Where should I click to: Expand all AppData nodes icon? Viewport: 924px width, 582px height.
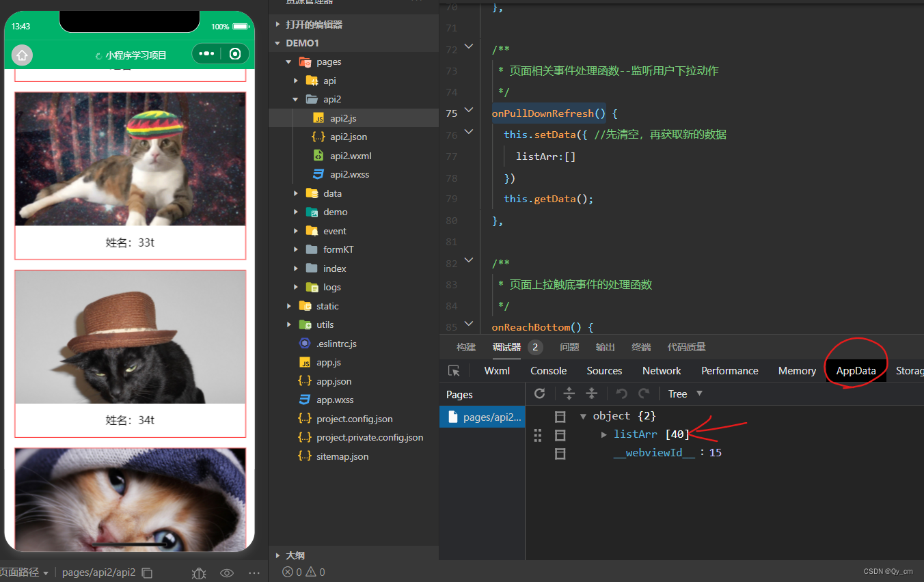point(569,393)
